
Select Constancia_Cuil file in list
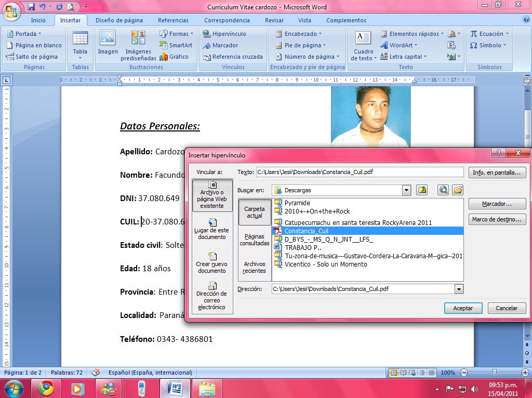pyautogui.click(x=368, y=231)
